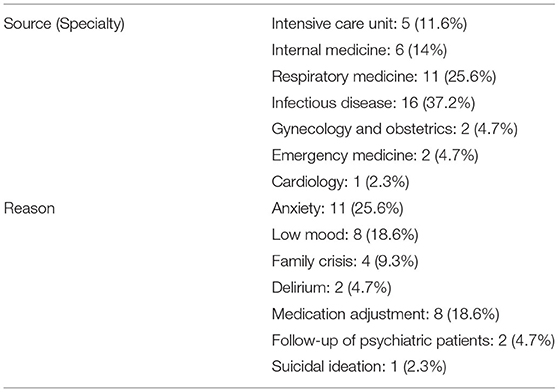Select Follow-up of psychiatric patients entry
This screenshot has height=392, width=559.
(413, 341)
